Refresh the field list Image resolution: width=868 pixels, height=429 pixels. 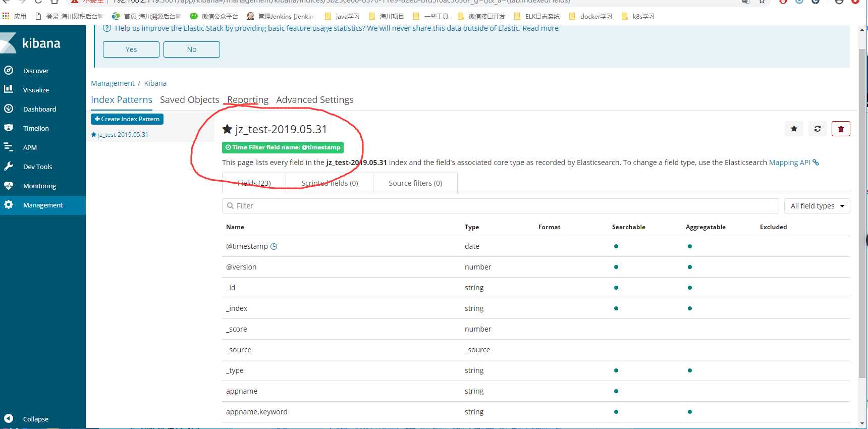[x=818, y=129]
